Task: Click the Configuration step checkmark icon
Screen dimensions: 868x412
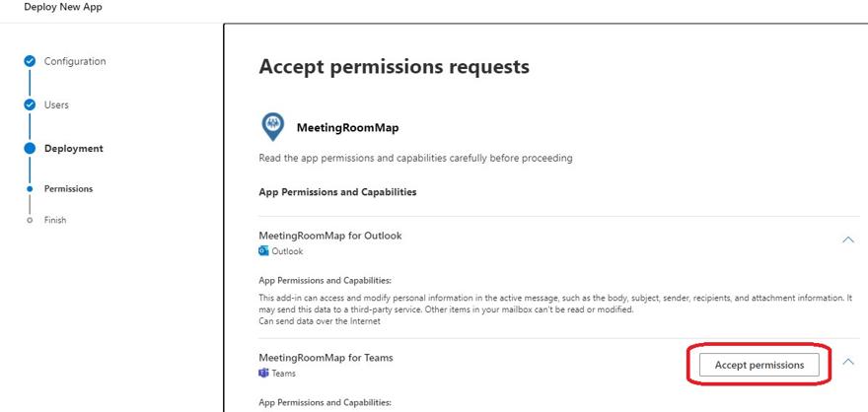Action: [30, 61]
